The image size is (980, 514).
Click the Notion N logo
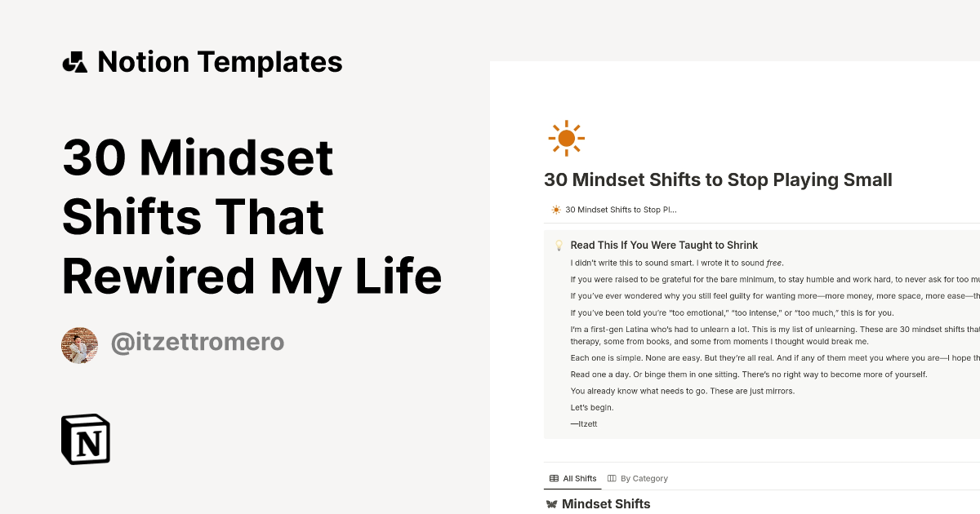86,439
